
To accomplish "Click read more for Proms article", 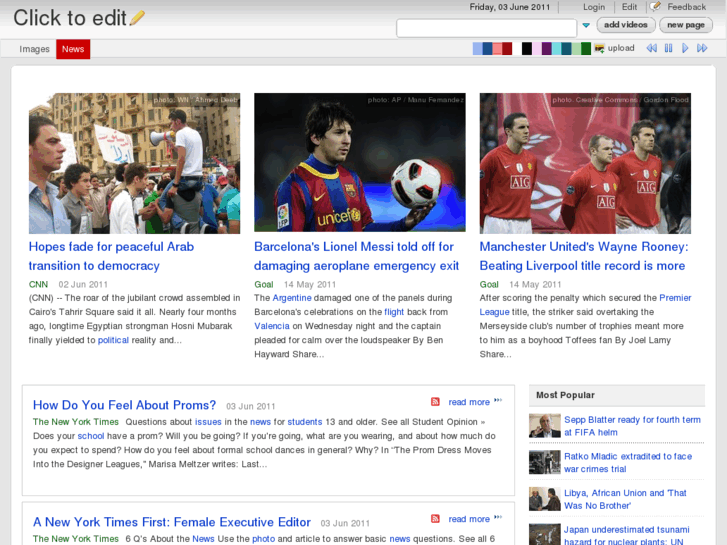I will [x=469, y=402].
